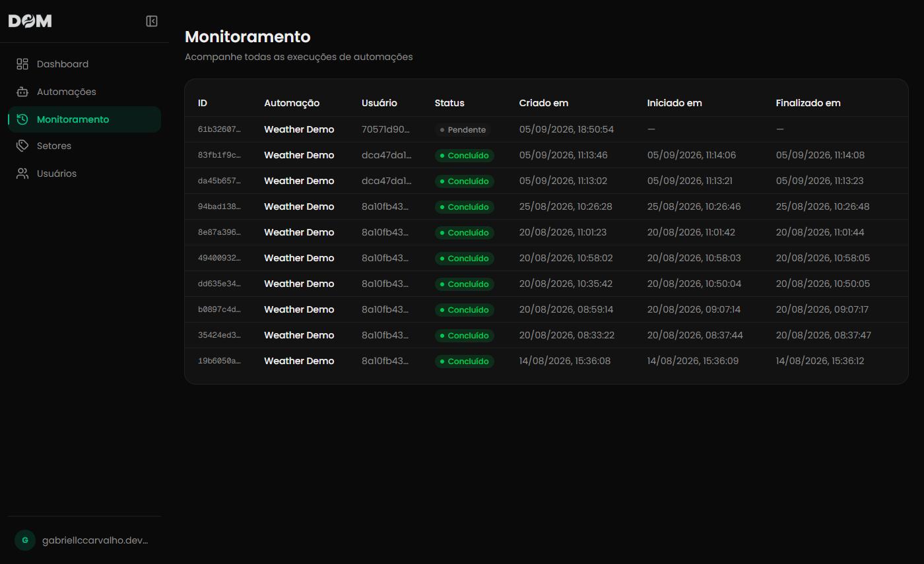Click execution ID 35424ed3
Image resolution: width=924 pixels, height=564 pixels.
(219, 335)
